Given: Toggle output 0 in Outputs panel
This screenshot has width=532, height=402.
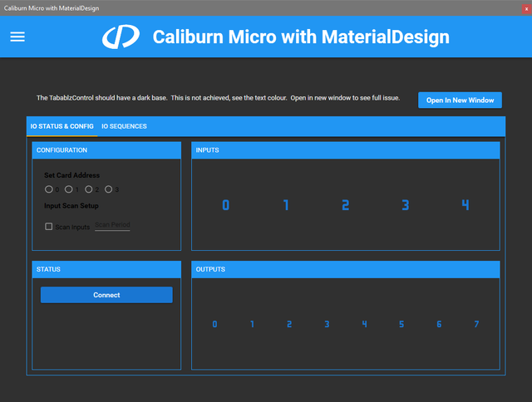Looking at the screenshot, I should click(x=214, y=325).
